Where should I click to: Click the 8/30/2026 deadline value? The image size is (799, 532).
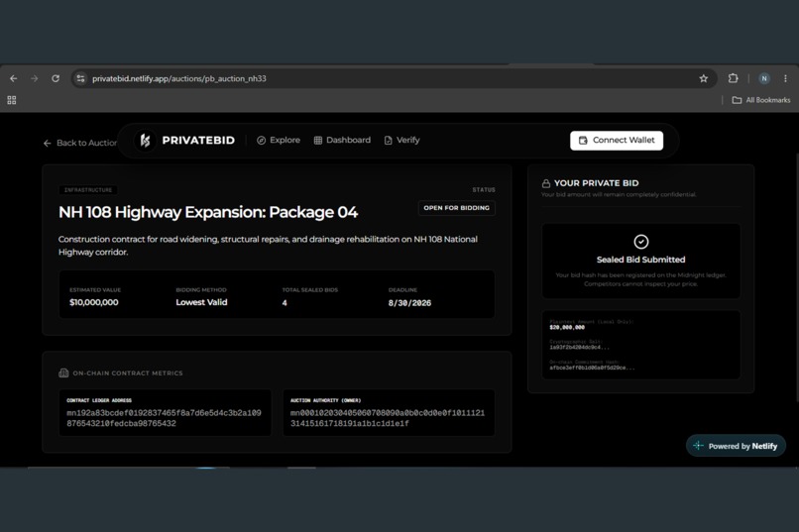tap(409, 303)
